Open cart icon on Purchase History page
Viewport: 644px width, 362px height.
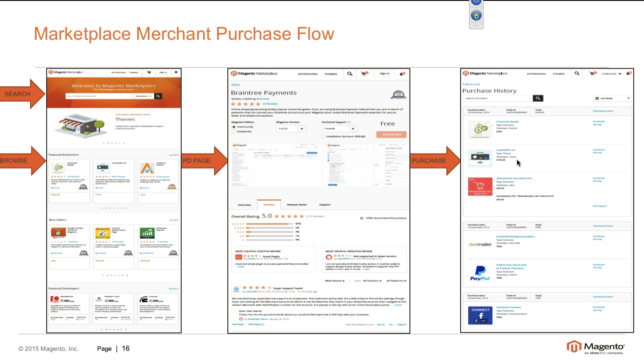592,73
